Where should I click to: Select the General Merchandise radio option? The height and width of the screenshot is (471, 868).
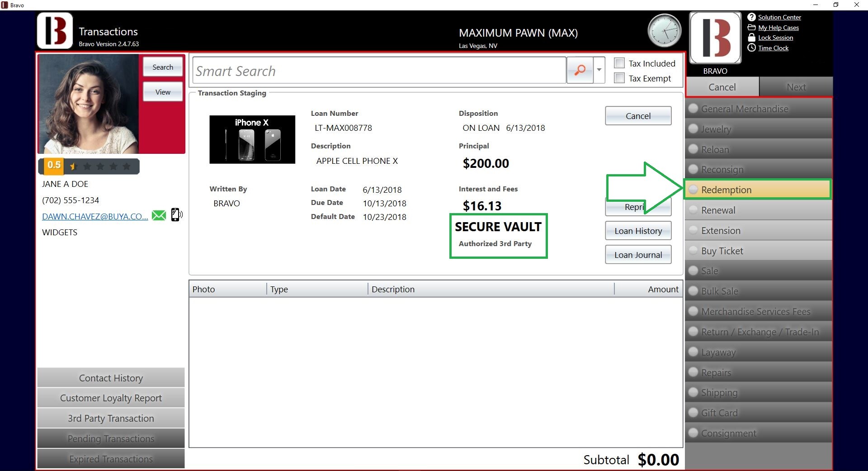759,109
